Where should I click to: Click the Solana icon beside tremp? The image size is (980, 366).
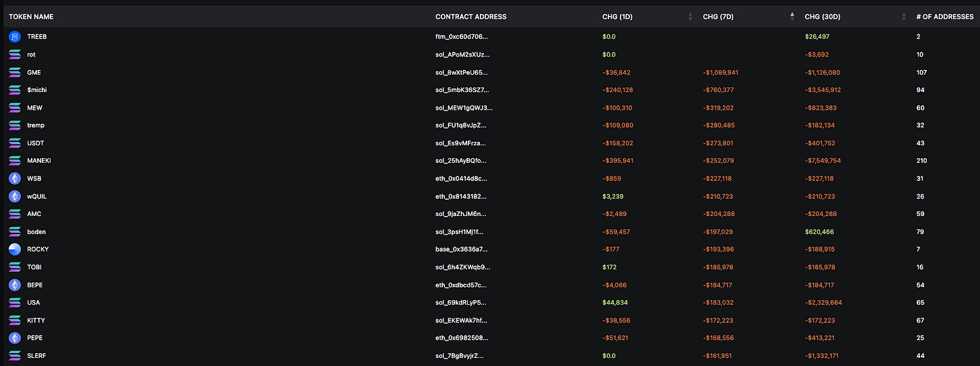pos(15,125)
